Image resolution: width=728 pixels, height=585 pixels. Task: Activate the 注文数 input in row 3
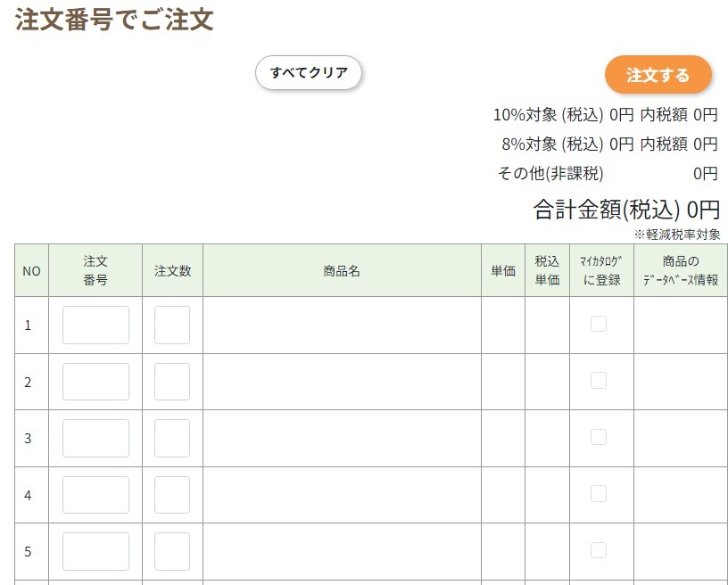click(172, 438)
